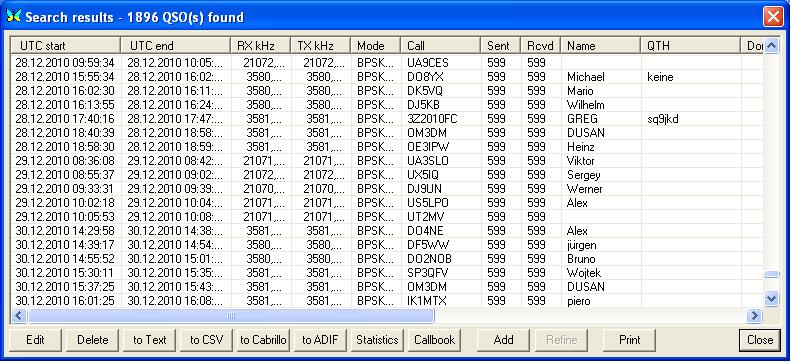
Task: Click horizontal scrollbar right arrow
Action: click(x=755, y=316)
